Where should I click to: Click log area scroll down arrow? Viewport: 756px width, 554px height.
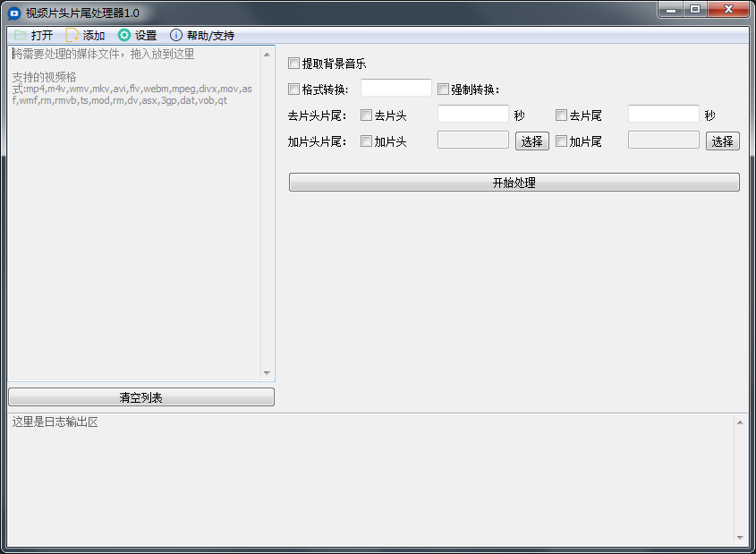[740, 538]
